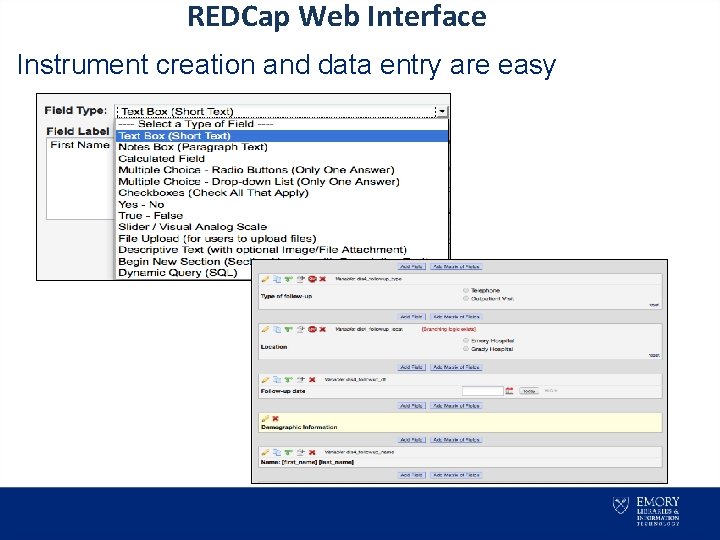
Task: Delete the Follow-up date field
Action: tap(312, 380)
